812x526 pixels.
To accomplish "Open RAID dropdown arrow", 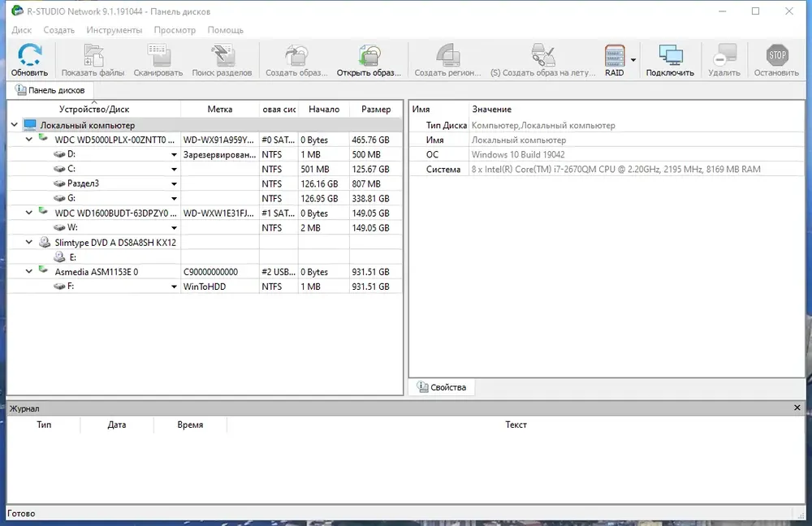I will pyautogui.click(x=633, y=60).
